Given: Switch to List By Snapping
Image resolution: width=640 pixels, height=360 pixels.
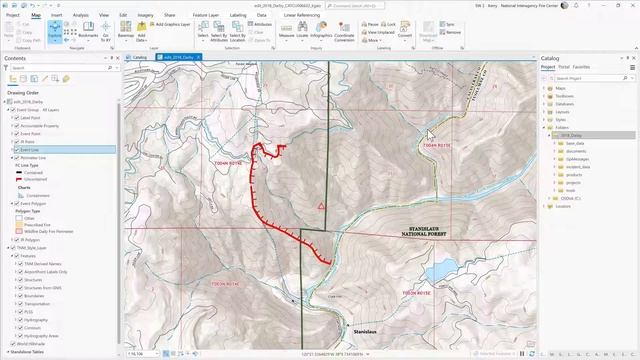Looking at the screenshot, I should [55, 79].
